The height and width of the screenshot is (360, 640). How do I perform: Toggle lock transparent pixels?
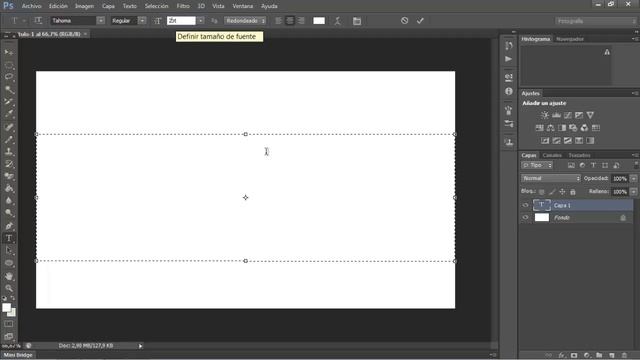542,192
